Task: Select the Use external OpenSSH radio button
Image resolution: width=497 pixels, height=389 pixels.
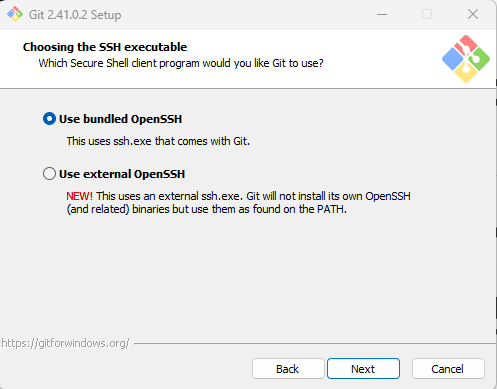Action: [x=49, y=174]
